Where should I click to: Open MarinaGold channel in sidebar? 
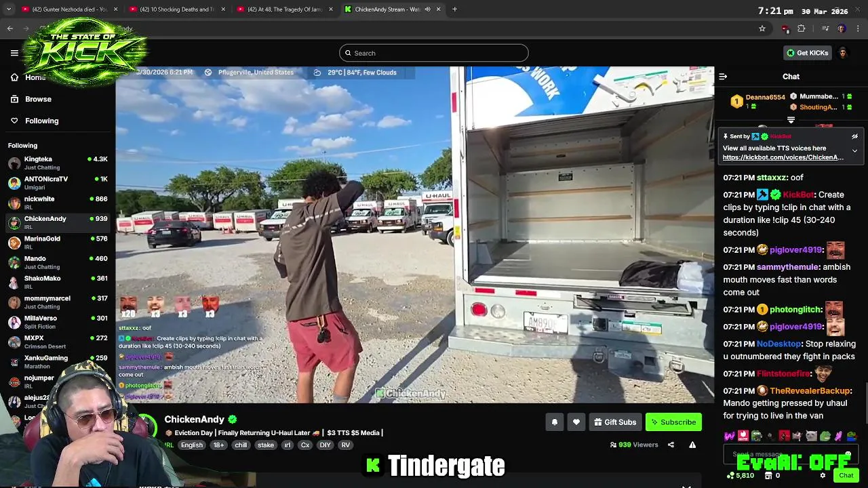(58, 242)
